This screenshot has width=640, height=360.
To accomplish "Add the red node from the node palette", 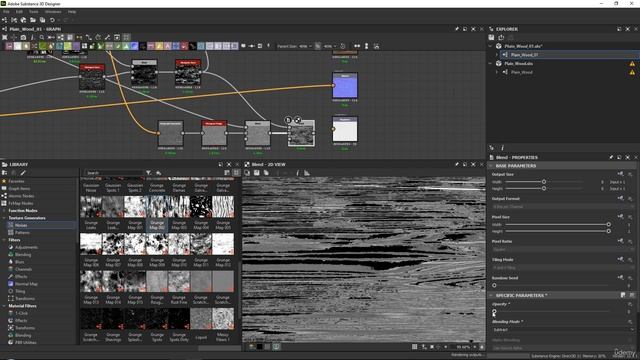I will pos(184,46).
